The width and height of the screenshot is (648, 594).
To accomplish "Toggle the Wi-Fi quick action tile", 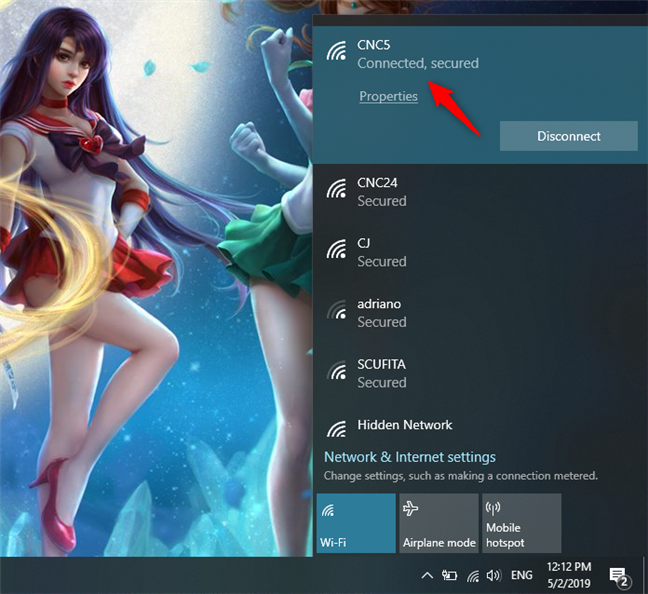I will [356, 523].
